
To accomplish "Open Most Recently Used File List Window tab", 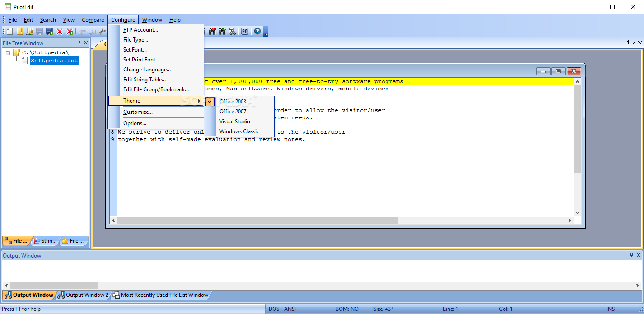I will tap(161, 295).
